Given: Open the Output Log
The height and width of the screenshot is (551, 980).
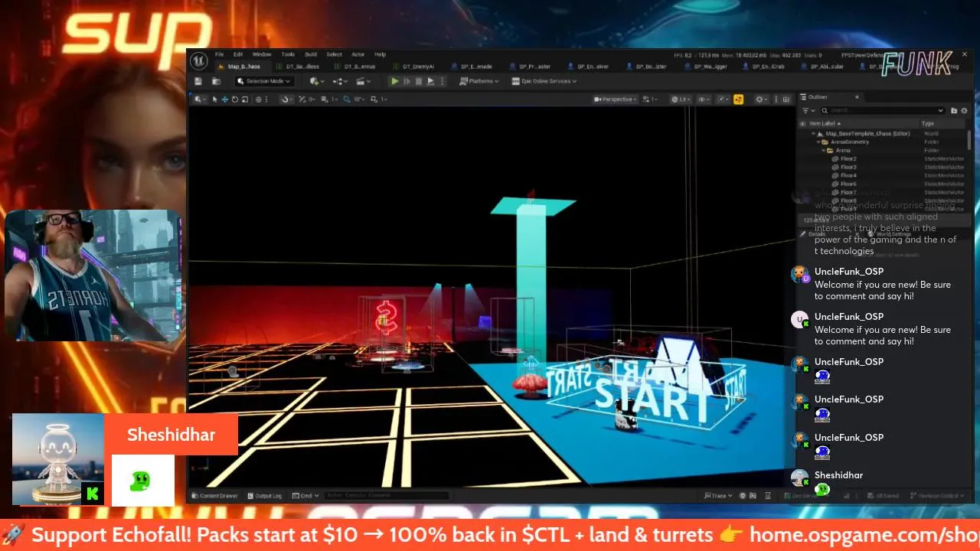Looking at the screenshot, I should 264,496.
